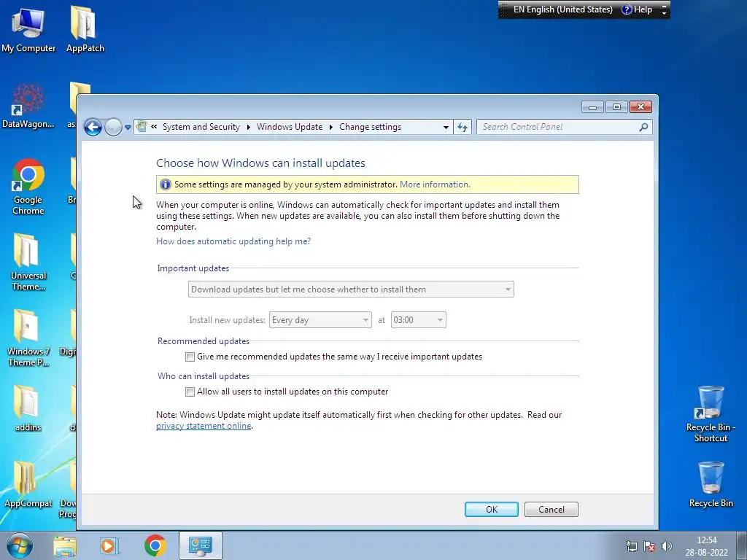Open Chrome from the taskbar
Image resolution: width=747 pixels, height=560 pixels.
click(x=155, y=545)
